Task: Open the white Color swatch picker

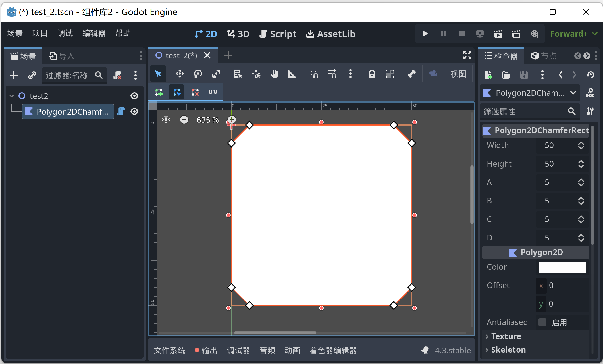Action: 562,267
